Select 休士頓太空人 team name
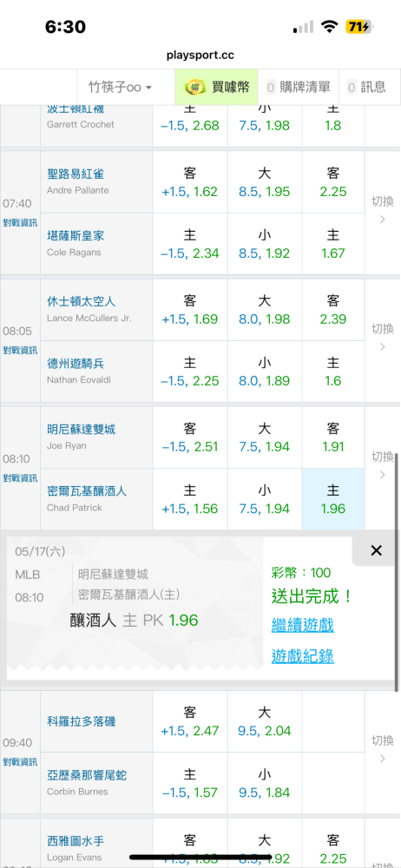Image resolution: width=401 pixels, height=868 pixels. (x=81, y=302)
